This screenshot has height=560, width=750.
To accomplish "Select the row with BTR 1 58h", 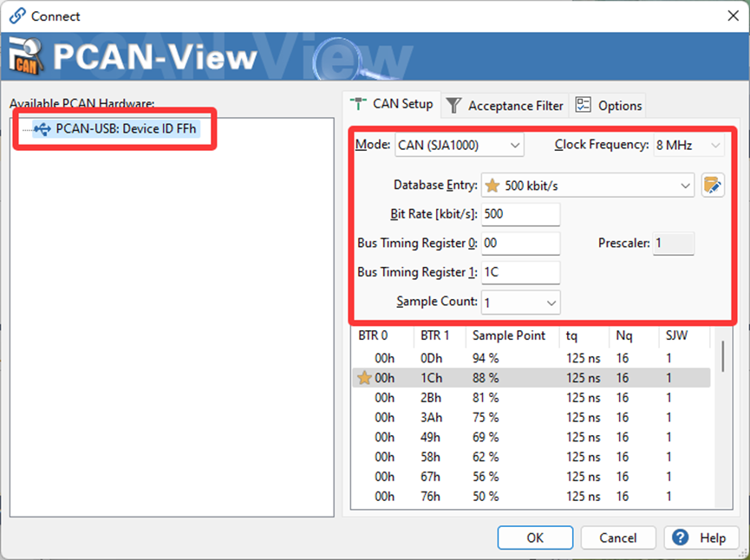I will tap(532, 457).
